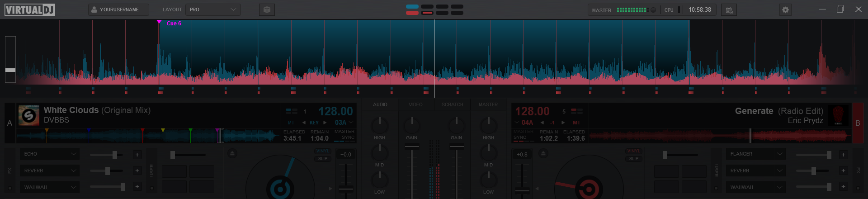The image size is (868, 199).
Task: Click plus button next to FLANGER
Action: pos(843,155)
